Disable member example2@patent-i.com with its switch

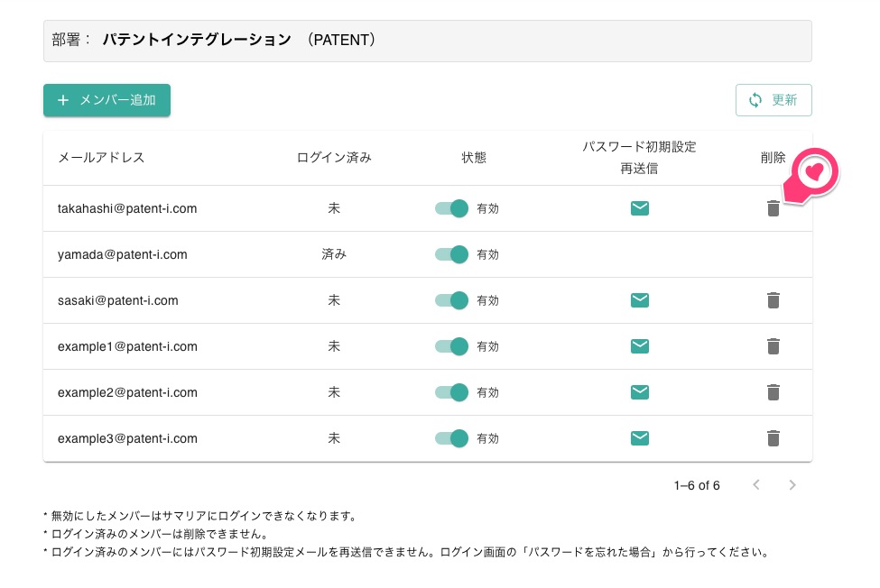[452, 392]
